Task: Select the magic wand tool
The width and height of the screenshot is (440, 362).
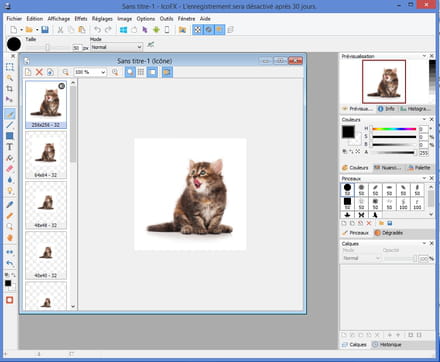Action: point(10,78)
